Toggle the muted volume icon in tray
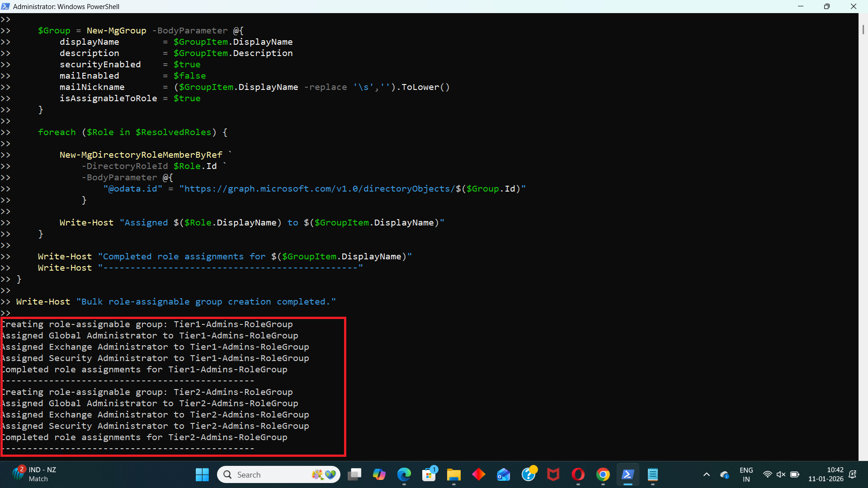 tap(781, 474)
